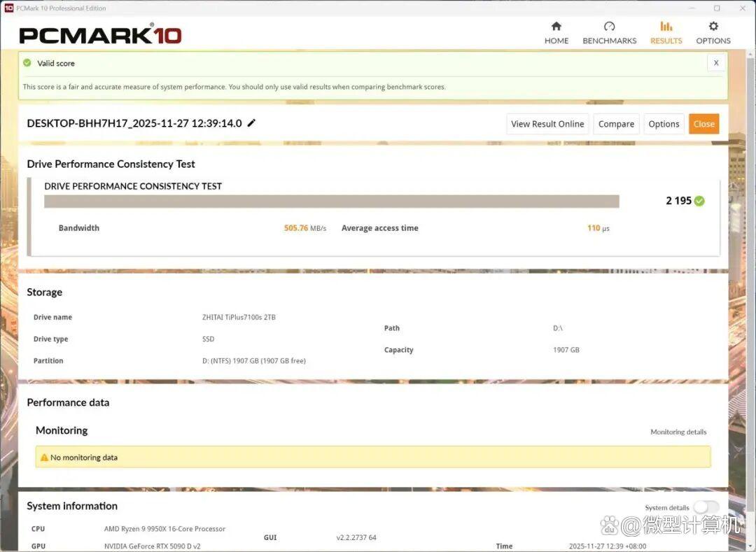Minimize the PCMark 10 window
The height and width of the screenshot is (552, 756).
click(692, 8)
